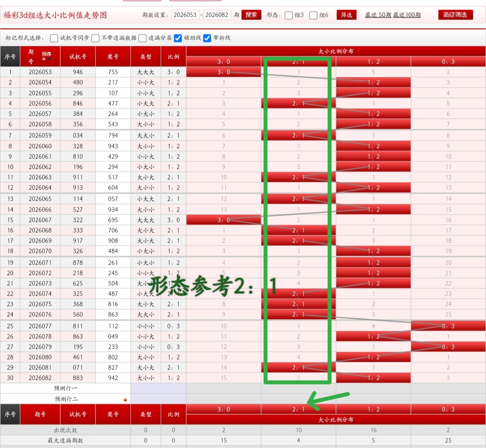Click the ascending sort arrow in 期号 header
The image size is (486, 448).
(44, 59)
